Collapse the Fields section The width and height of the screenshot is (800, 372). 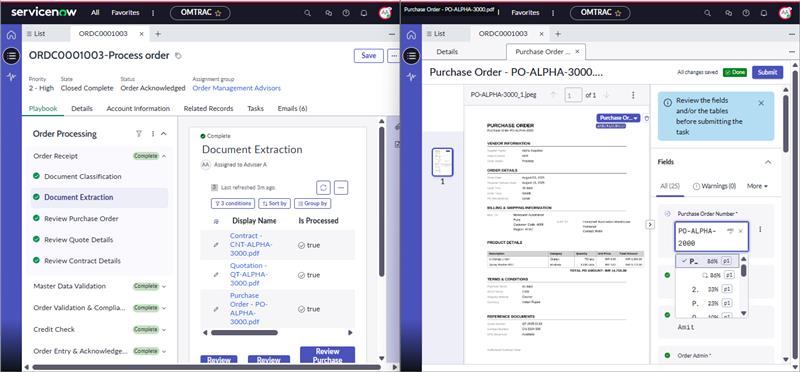point(768,162)
